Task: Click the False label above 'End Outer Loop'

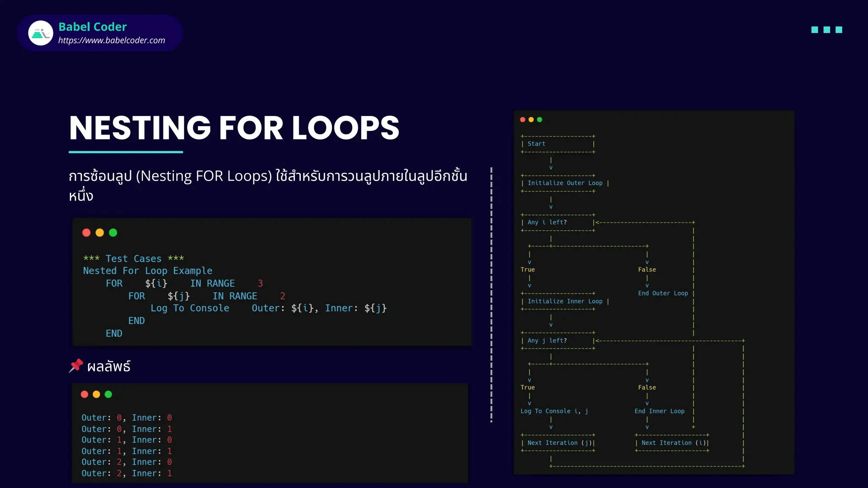Action: 647,270
